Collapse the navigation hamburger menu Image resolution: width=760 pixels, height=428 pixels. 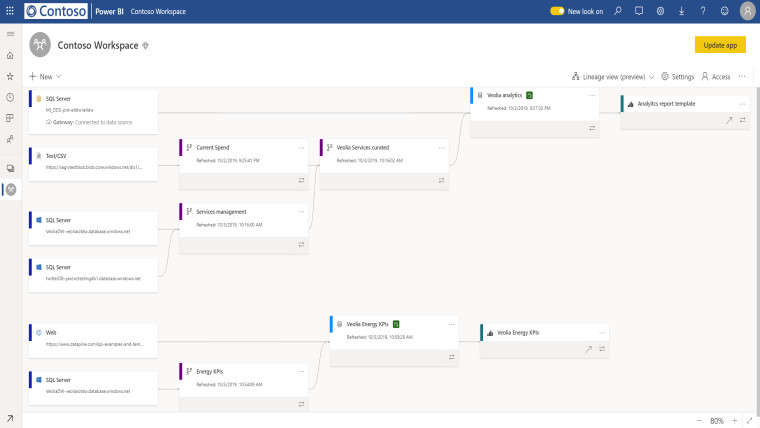point(10,34)
